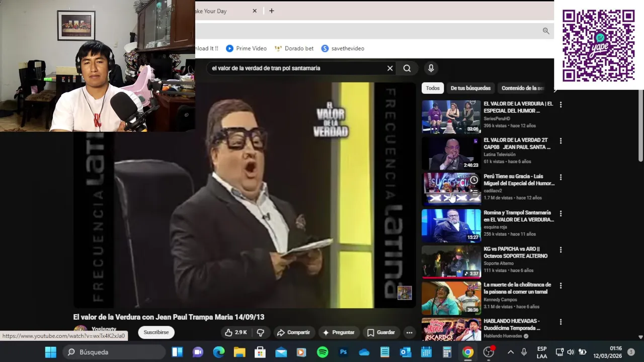644x362 pixels.
Task: Open OBS Studio from taskbar
Action: click(x=489, y=352)
